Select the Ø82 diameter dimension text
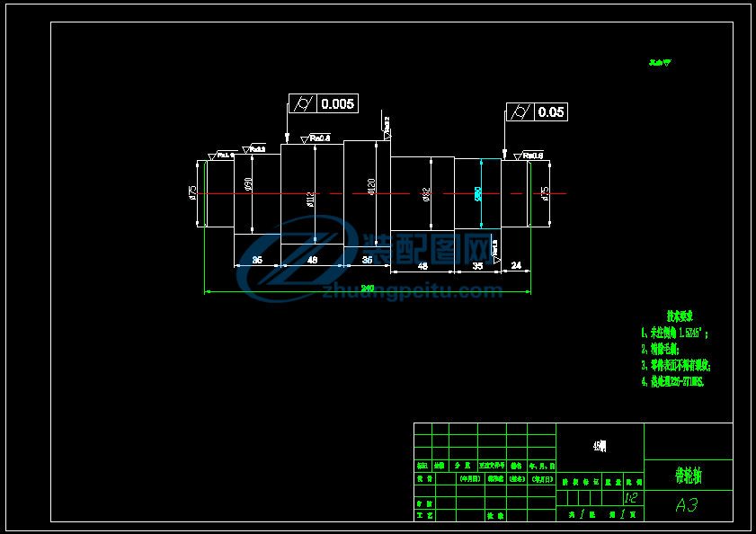The image size is (756, 534). 427,193
